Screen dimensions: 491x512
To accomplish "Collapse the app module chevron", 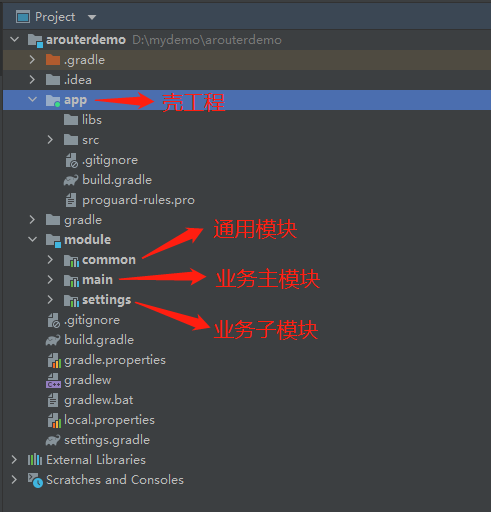I will (x=32, y=99).
